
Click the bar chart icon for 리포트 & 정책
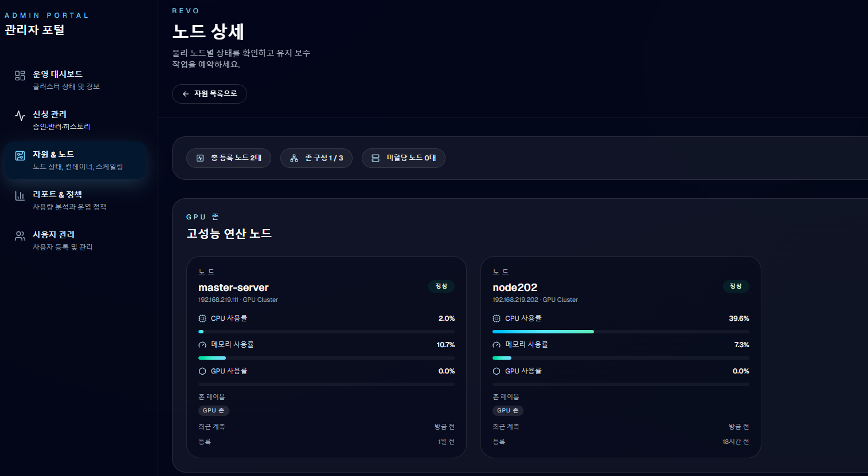click(19, 195)
